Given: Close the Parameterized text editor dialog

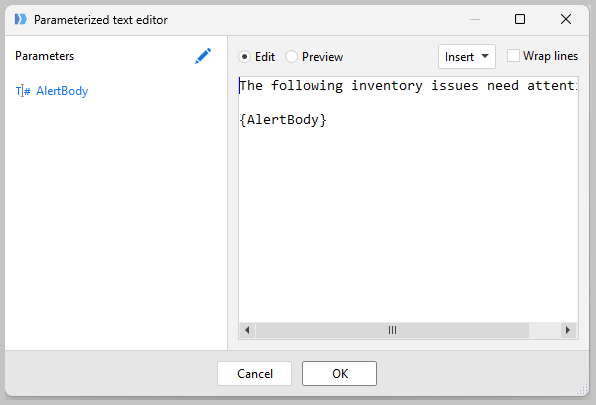Looking at the screenshot, I should click(x=566, y=19).
